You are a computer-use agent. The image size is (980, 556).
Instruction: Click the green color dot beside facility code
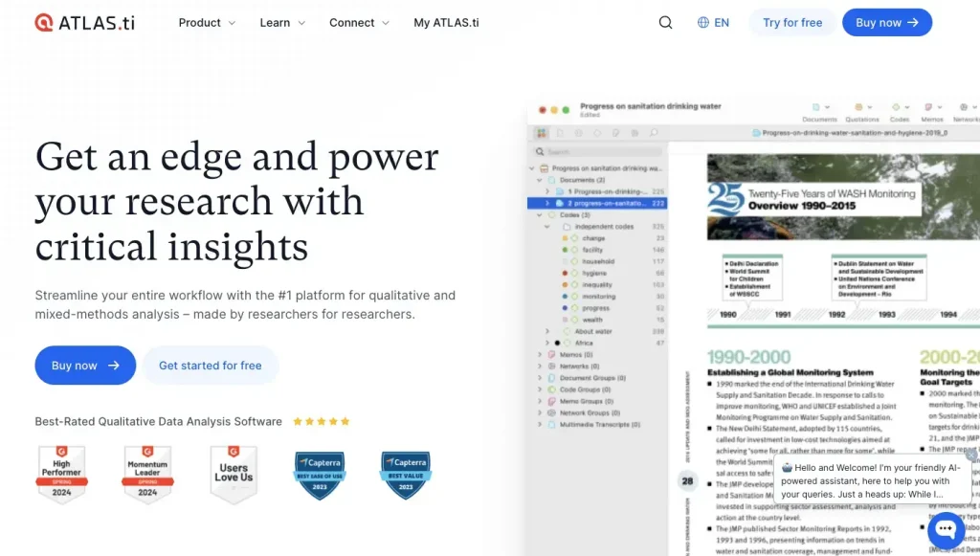pyautogui.click(x=565, y=250)
